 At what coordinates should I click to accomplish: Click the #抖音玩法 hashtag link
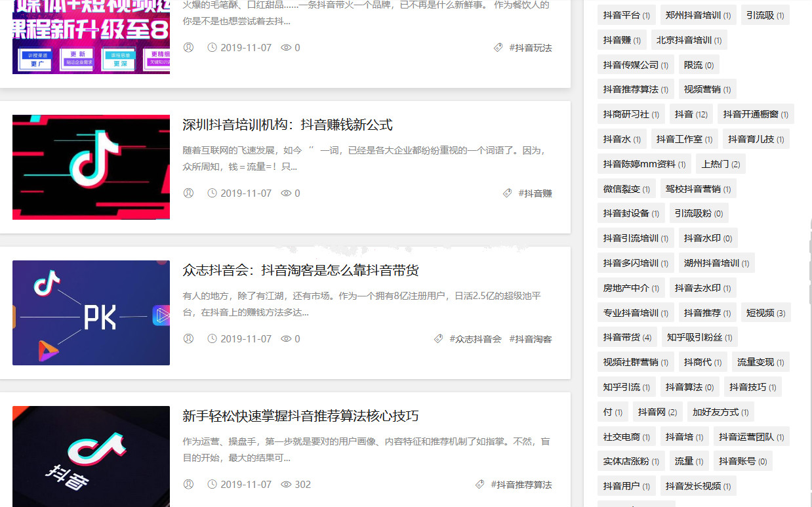531,48
